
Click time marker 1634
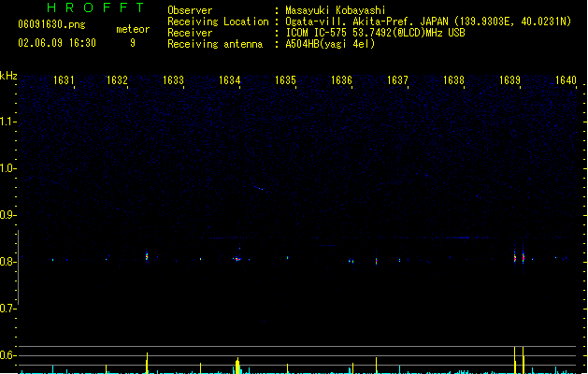[230, 80]
